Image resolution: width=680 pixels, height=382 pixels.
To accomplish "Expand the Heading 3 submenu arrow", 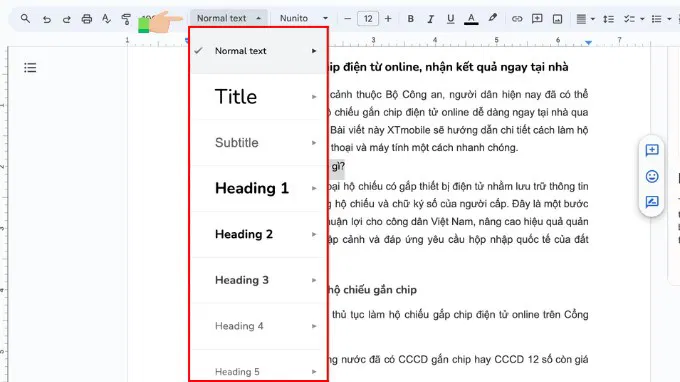I will pyautogui.click(x=314, y=280).
